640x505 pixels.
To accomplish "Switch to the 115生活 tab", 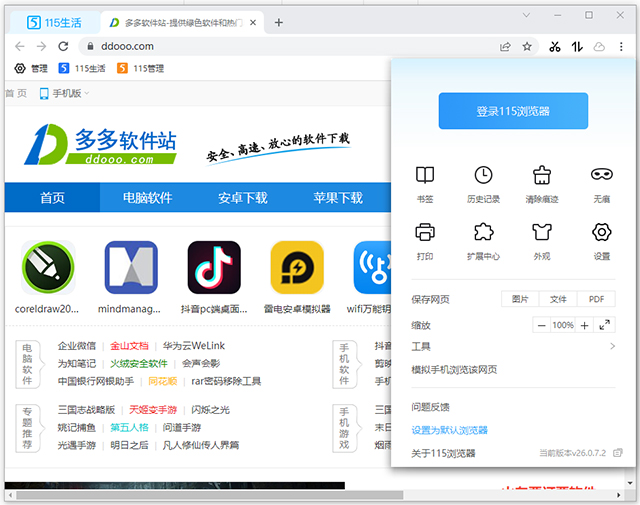I will pyautogui.click(x=54, y=22).
